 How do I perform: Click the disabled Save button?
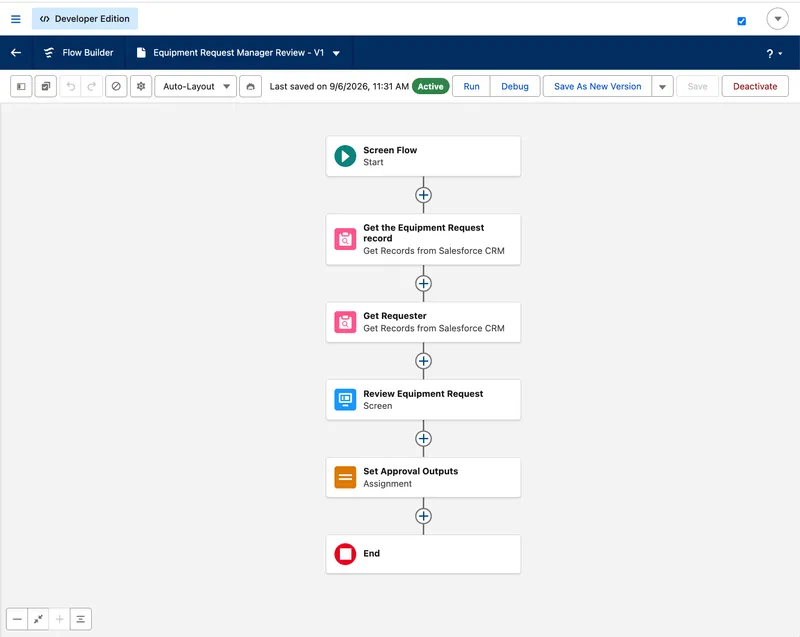pos(697,86)
